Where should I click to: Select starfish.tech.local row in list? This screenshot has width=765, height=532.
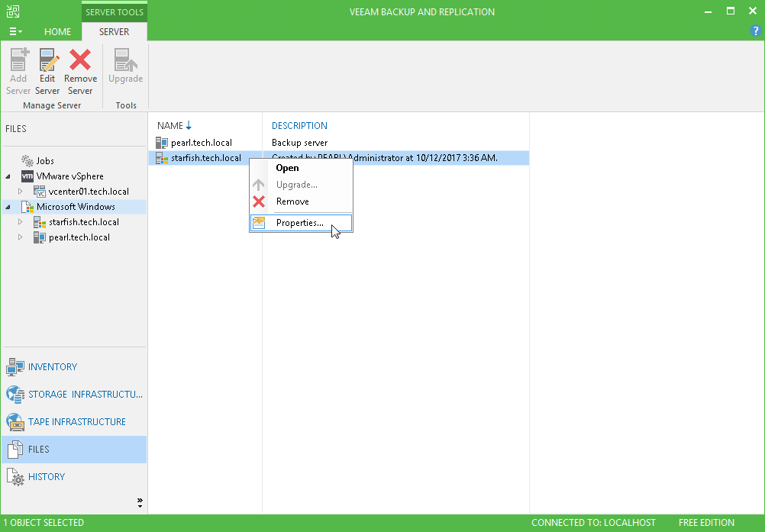pos(338,158)
